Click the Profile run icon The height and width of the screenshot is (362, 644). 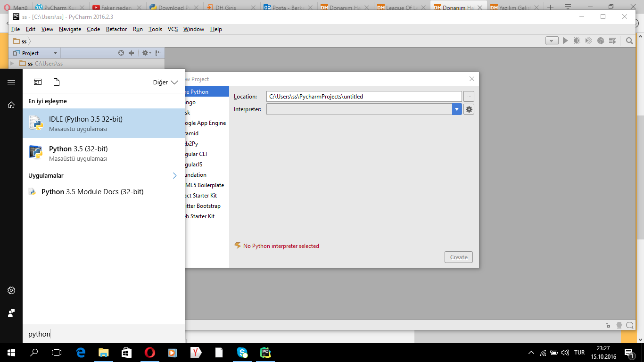pyautogui.click(x=601, y=41)
